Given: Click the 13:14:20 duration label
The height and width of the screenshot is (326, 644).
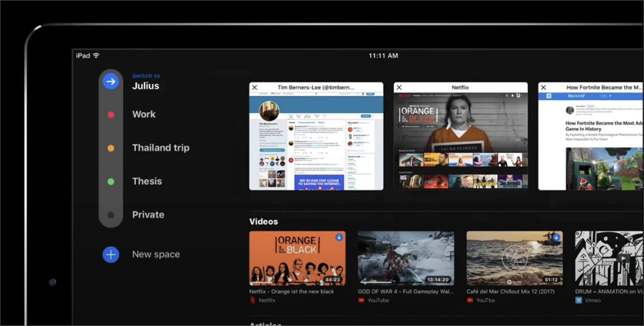Looking at the screenshot, I should (438, 280).
